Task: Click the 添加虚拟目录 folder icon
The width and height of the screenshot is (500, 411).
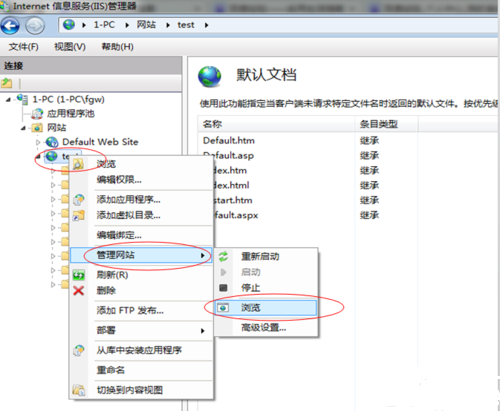Action: coord(79,215)
